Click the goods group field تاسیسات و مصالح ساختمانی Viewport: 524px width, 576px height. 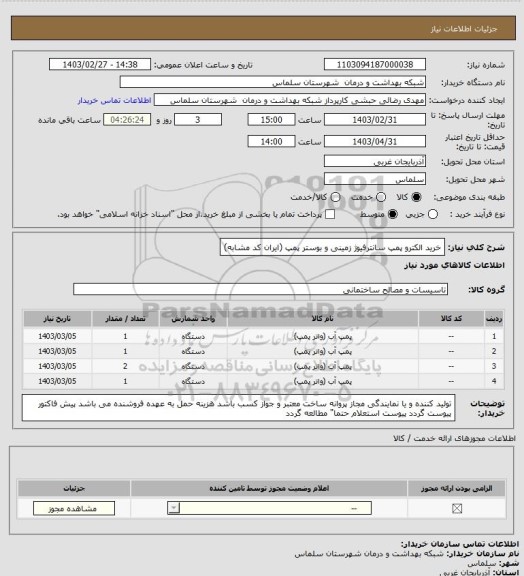coord(260,289)
